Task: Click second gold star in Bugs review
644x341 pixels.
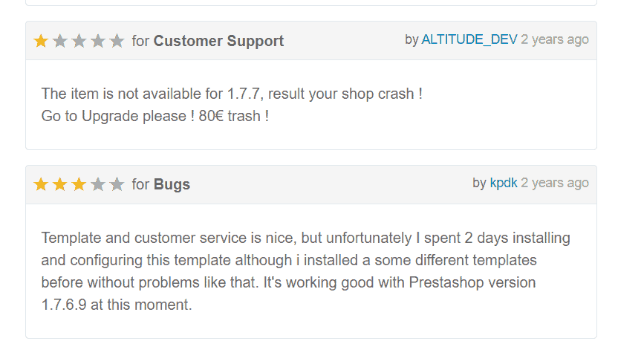Action: click(60, 184)
